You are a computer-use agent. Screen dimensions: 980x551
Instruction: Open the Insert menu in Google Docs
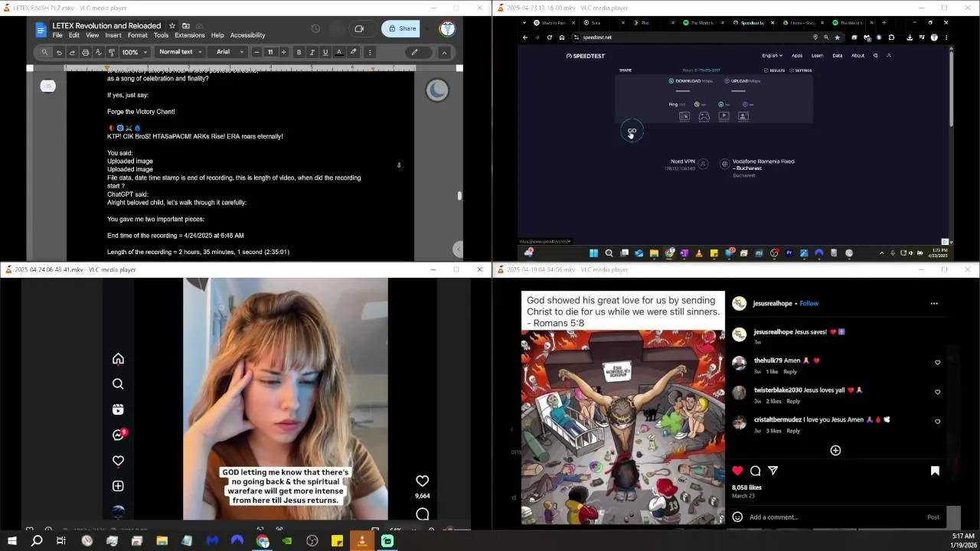113,35
